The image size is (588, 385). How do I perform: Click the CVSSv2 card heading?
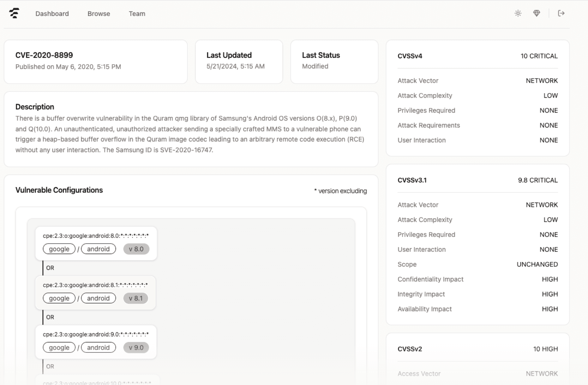410,349
